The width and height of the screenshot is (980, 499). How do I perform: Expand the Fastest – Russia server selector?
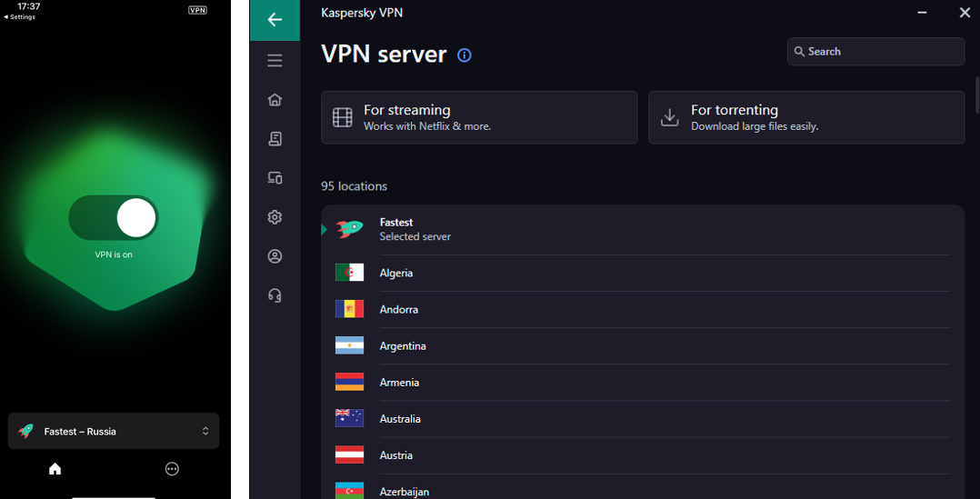tap(114, 432)
